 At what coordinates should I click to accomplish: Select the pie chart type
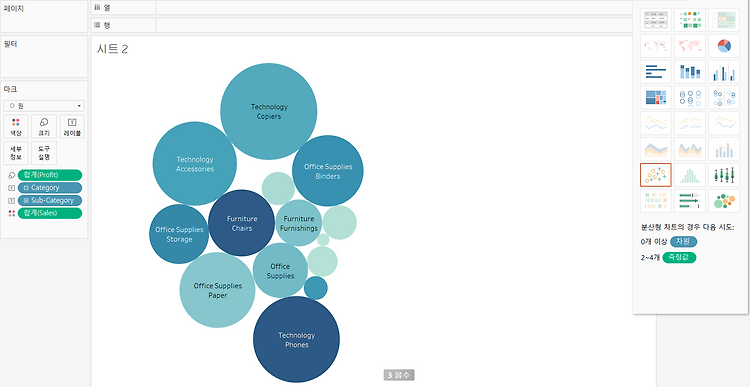724,45
